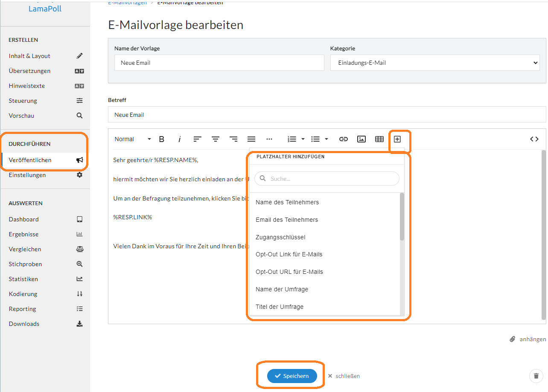This screenshot has height=392, width=548.
Task: Click the Suche field in the placeholder panel
Action: (326, 178)
